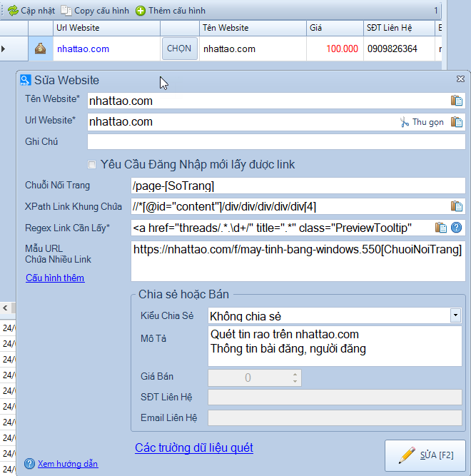
Task: Click the Giá Bán down stepper arrow
Action: pos(295,381)
